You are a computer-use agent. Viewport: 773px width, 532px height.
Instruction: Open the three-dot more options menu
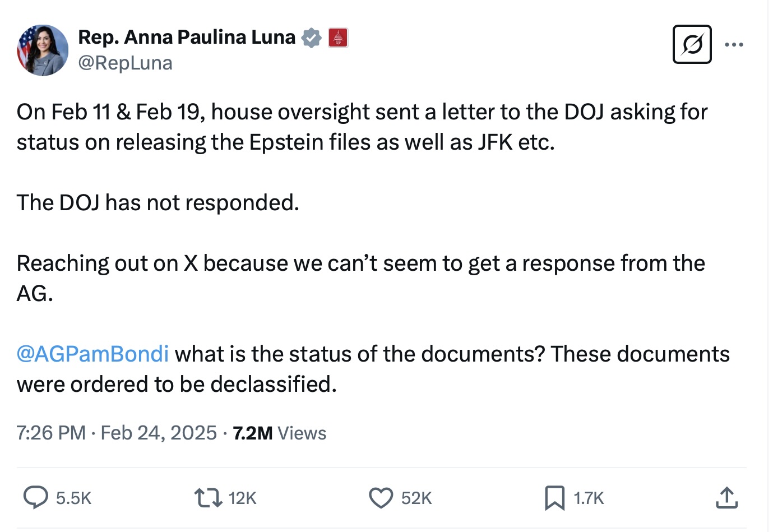[734, 44]
